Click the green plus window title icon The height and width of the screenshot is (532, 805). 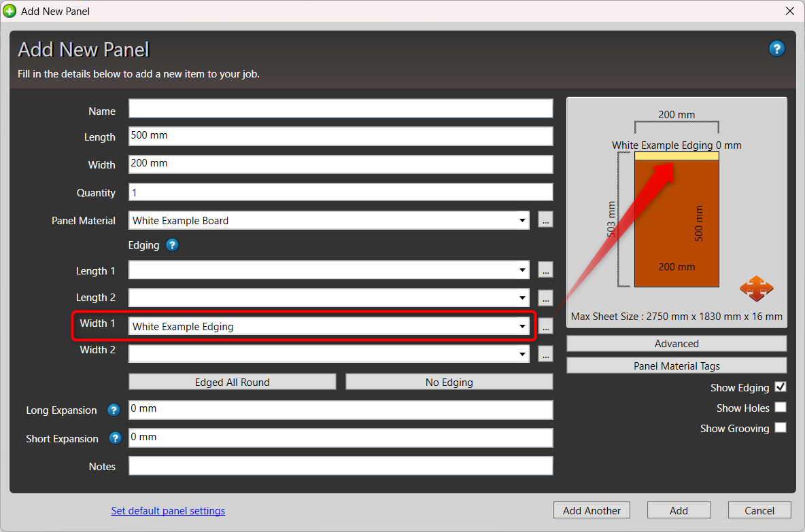(10, 11)
